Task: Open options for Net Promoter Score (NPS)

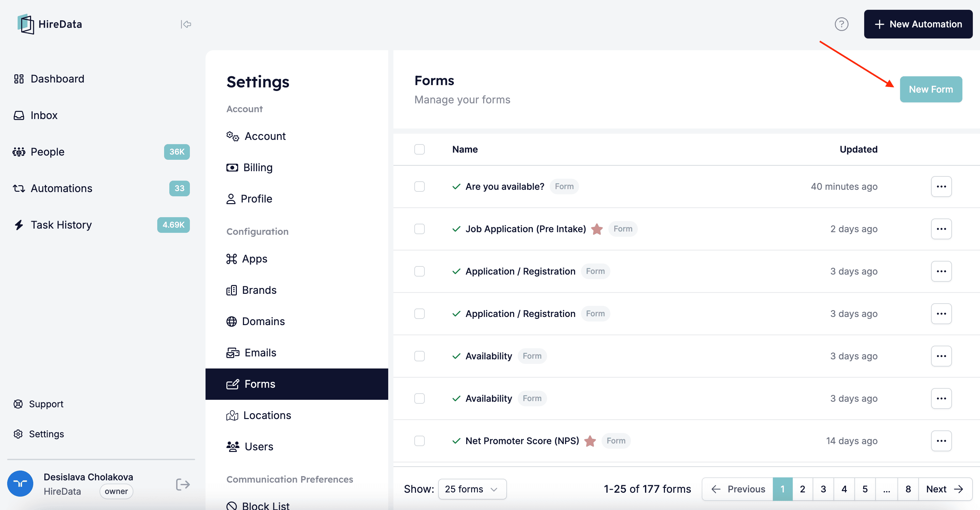Action: pyautogui.click(x=941, y=441)
